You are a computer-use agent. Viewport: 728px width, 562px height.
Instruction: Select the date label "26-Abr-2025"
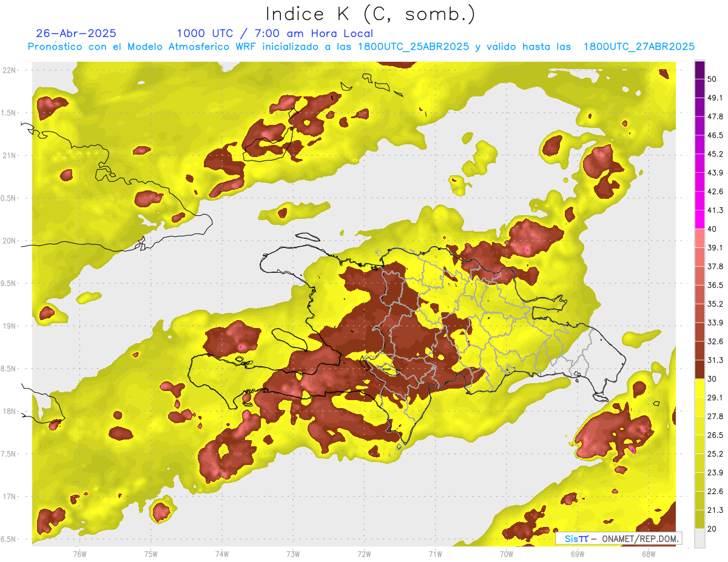(x=76, y=33)
